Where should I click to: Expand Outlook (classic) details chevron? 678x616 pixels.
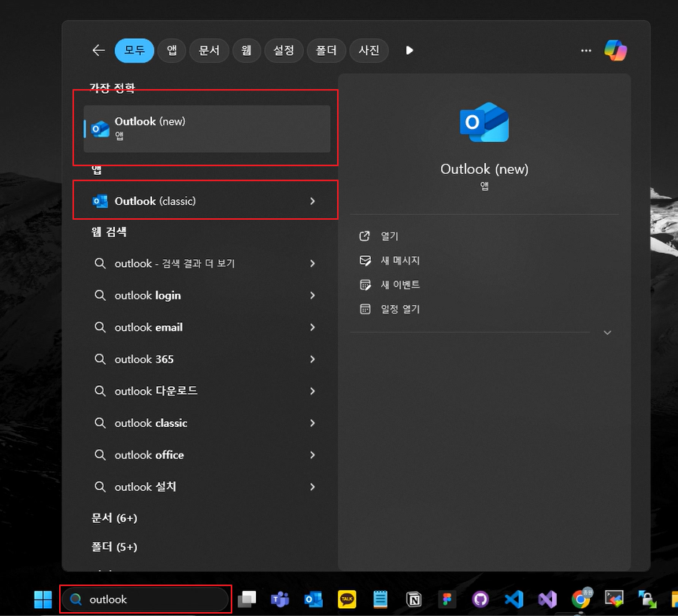point(313,201)
